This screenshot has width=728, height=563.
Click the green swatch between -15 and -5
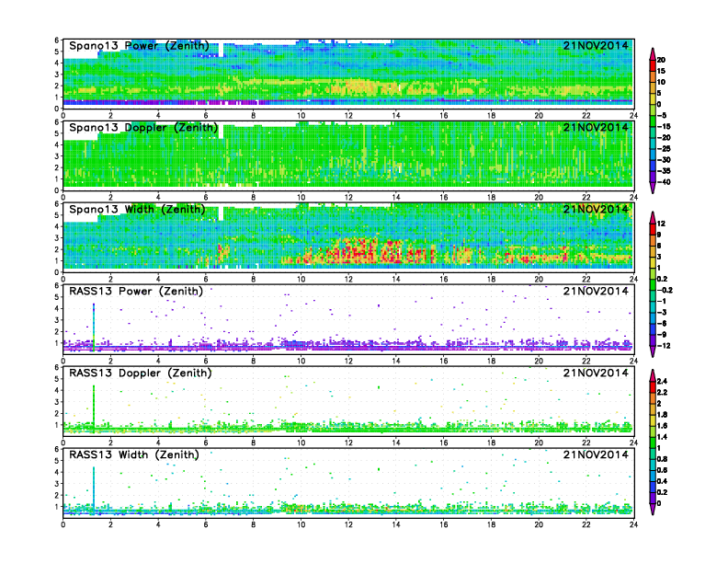(653, 121)
